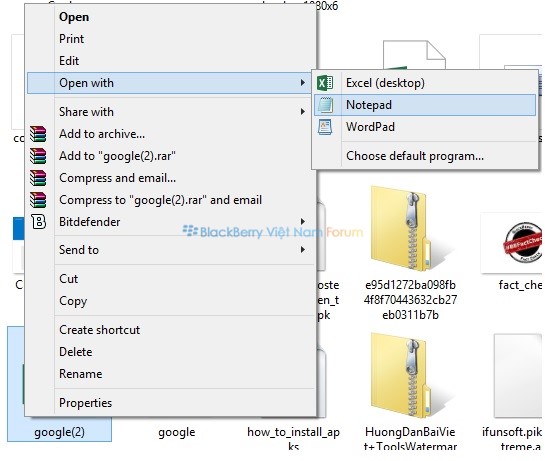545x461 pixels.
Task: Choose Delete from the context menu
Action: 75,352
